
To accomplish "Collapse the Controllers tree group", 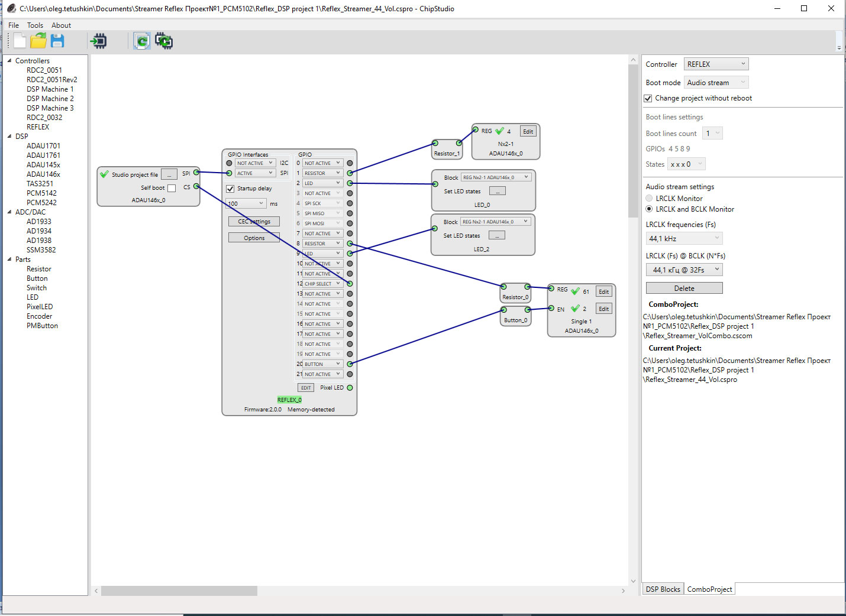I will pyautogui.click(x=9, y=60).
